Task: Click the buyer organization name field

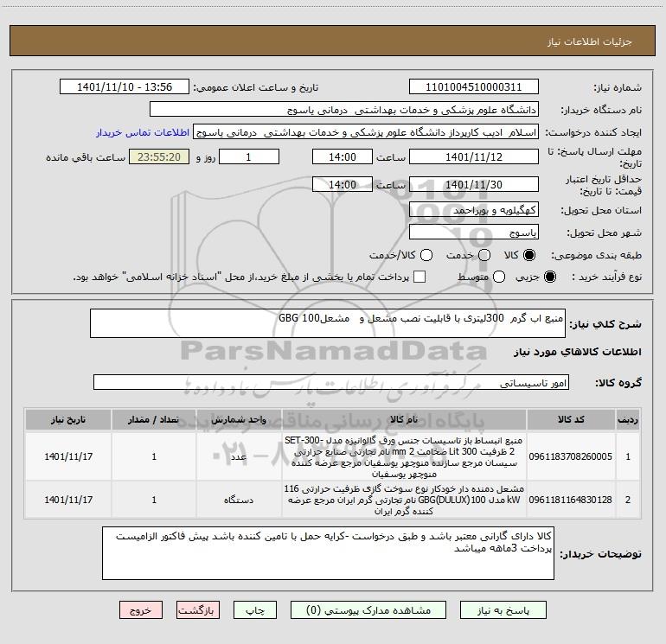Action: [344, 110]
